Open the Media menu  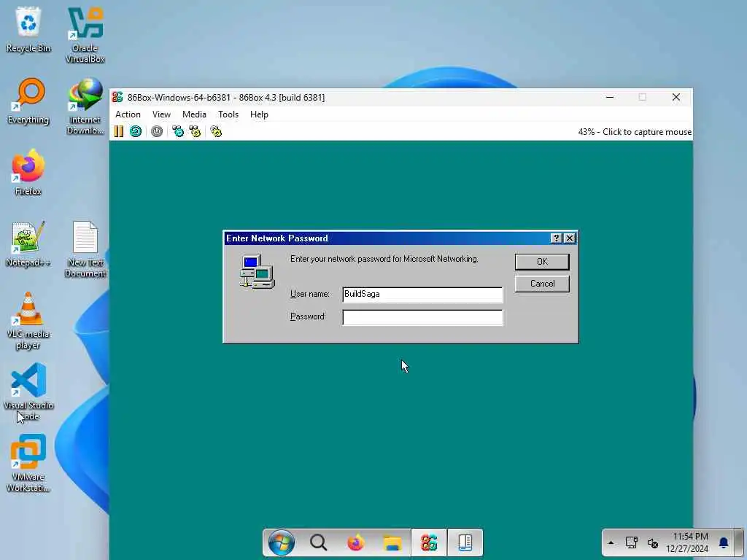[x=194, y=114]
